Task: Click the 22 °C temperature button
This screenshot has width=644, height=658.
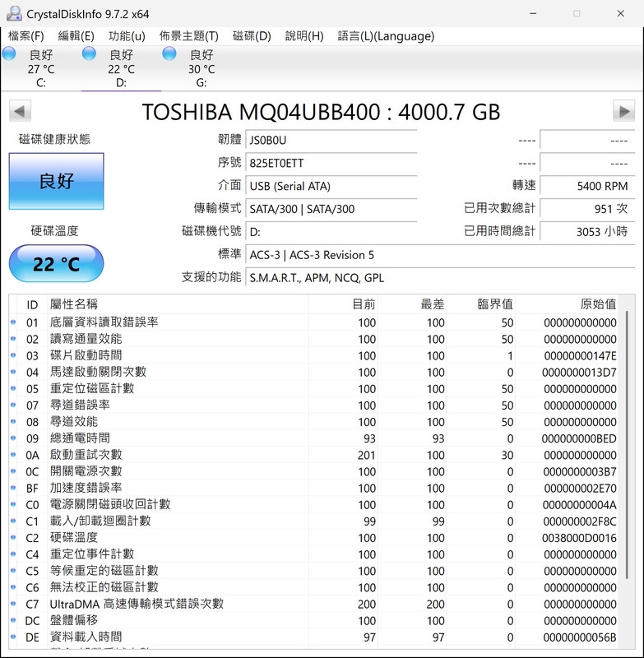Action: 56,263
